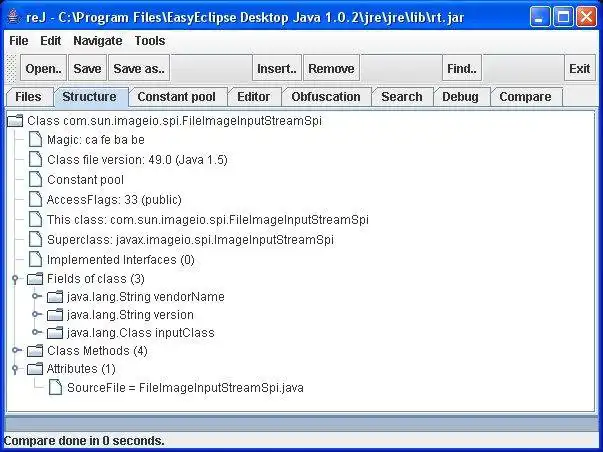Click the toolbar drag handle grip
The width and height of the screenshot is (603, 452).
(x=12, y=68)
